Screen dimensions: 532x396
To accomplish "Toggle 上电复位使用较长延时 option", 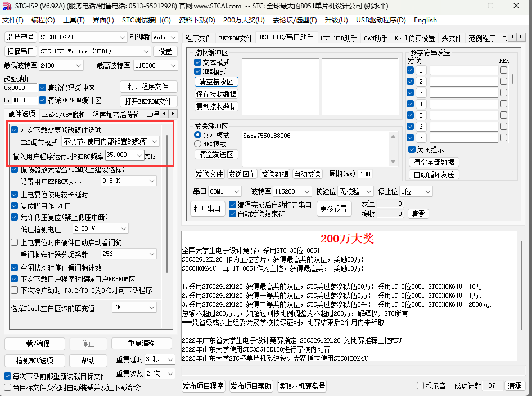I will click(14, 195).
